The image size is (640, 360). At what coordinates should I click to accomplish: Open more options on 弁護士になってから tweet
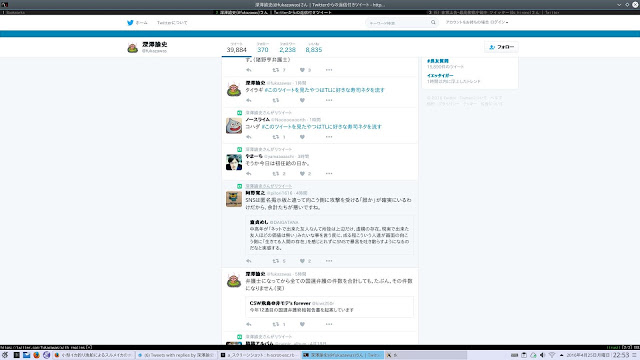point(329,324)
